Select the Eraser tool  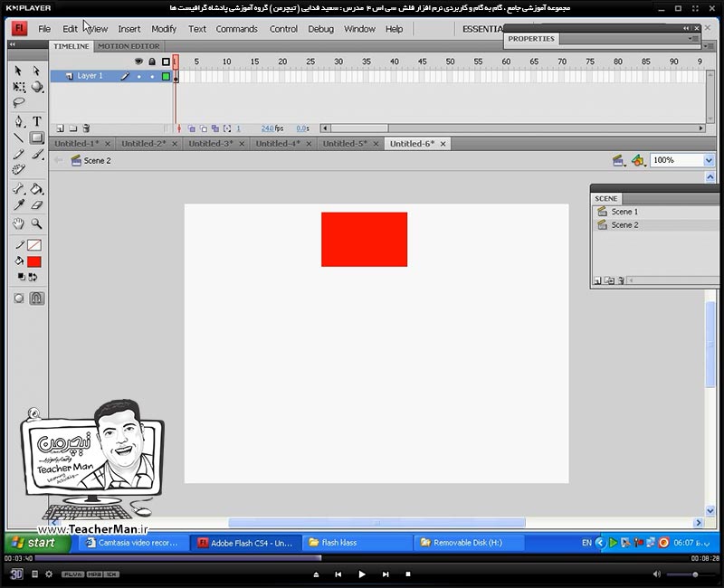pos(36,205)
